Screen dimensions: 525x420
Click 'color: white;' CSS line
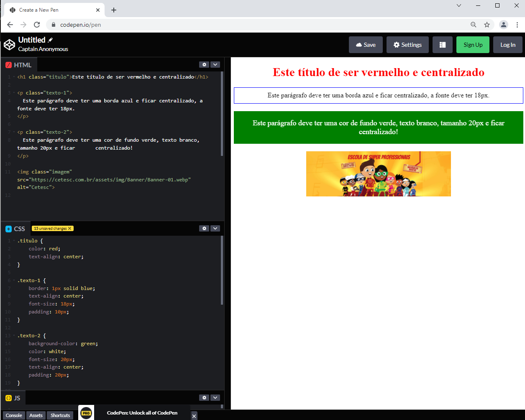pos(47,351)
